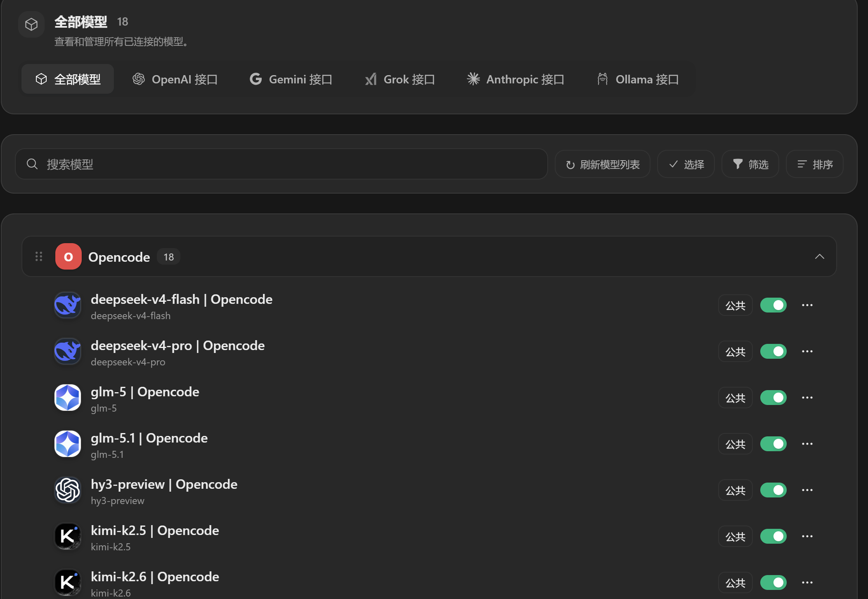Click the kimi-k2.6 K icon

pos(68,582)
